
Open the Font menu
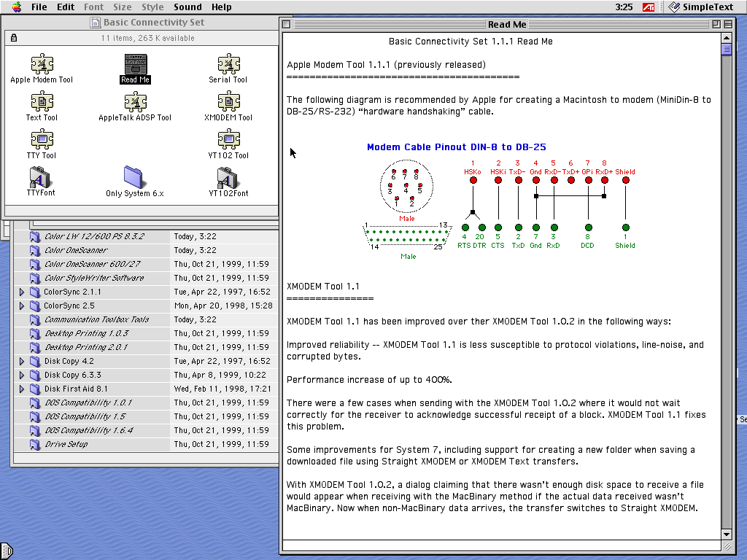93,7
